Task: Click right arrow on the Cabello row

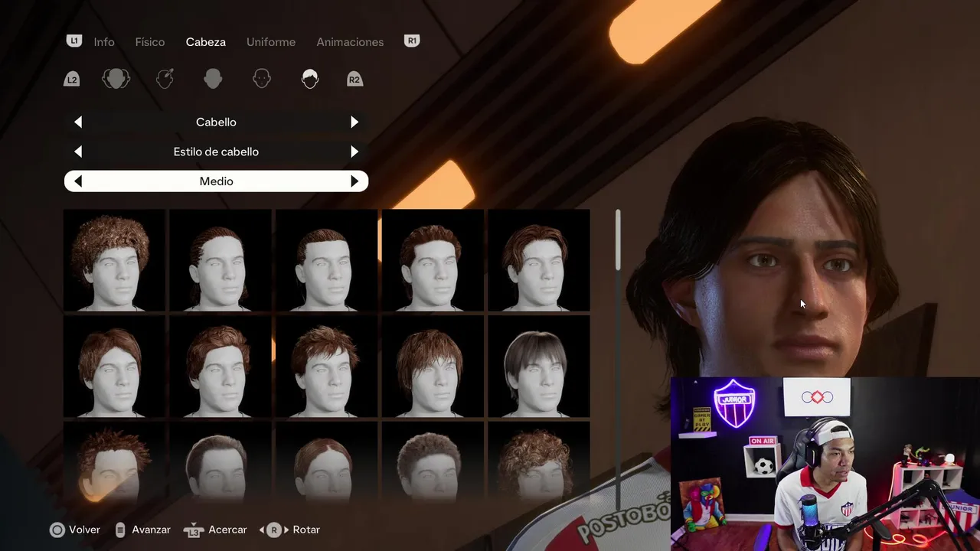Action: pos(354,122)
